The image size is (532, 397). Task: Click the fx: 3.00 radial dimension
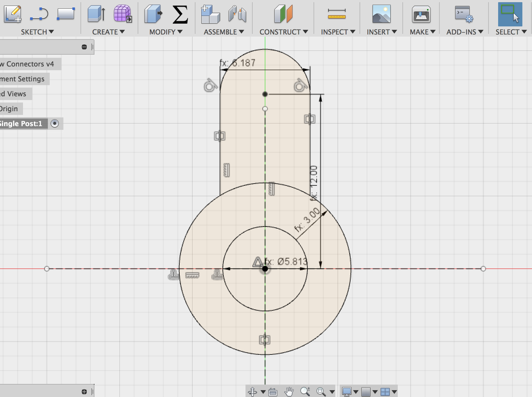click(307, 220)
